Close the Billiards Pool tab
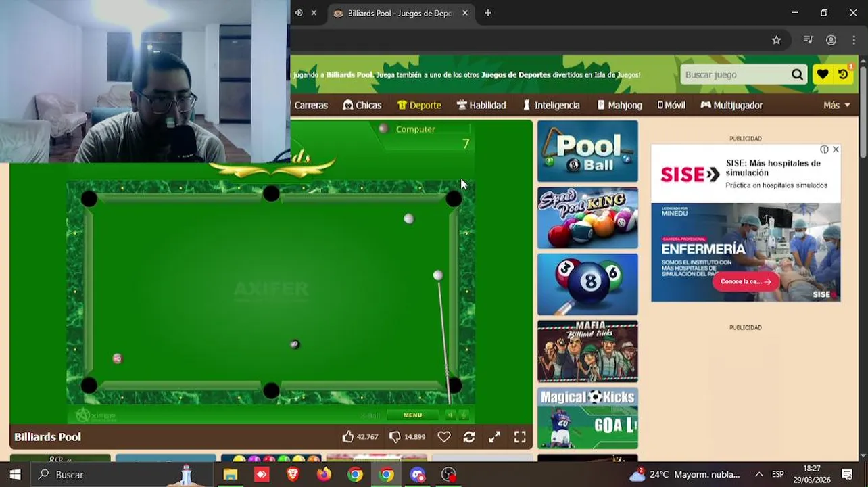This screenshot has height=487, width=868. tap(465, 13)
